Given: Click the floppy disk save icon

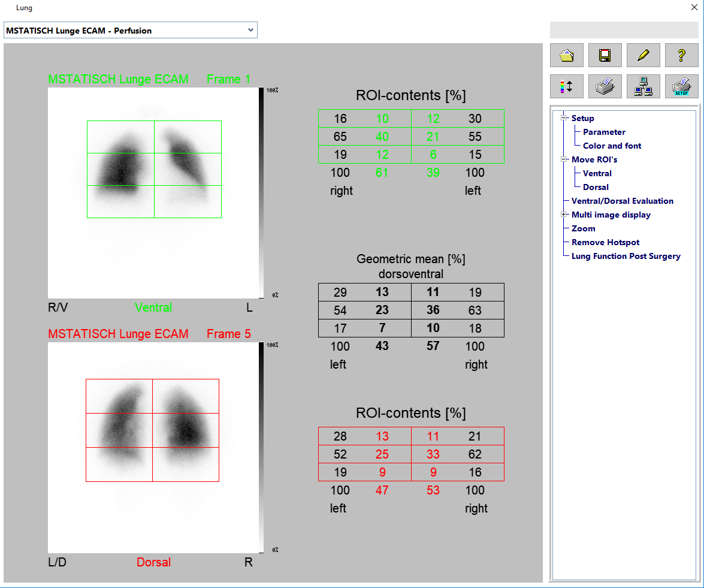Looking at the screenshot, I should click(x=605, y=55).
